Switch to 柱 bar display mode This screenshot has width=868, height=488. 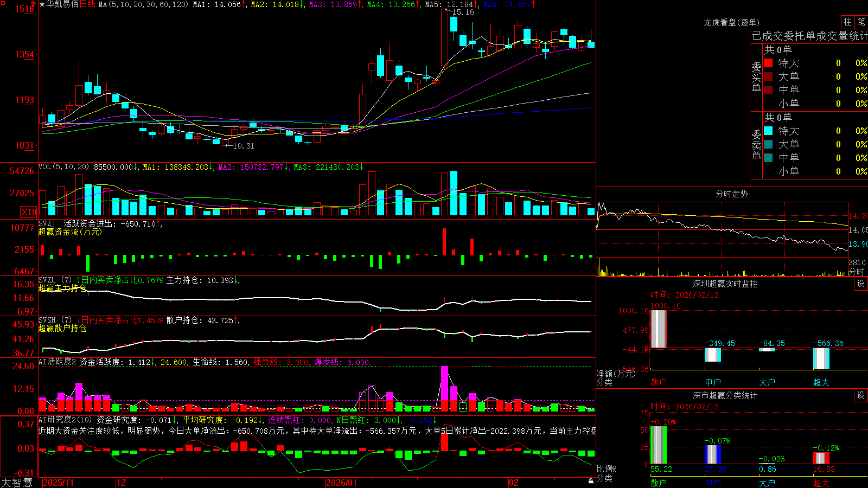847,22
